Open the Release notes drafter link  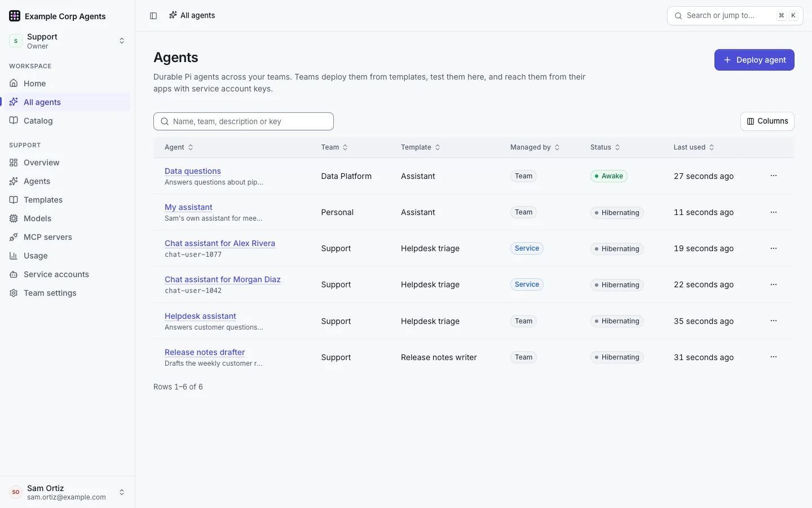pyautogui.click(x=205, y=352)
